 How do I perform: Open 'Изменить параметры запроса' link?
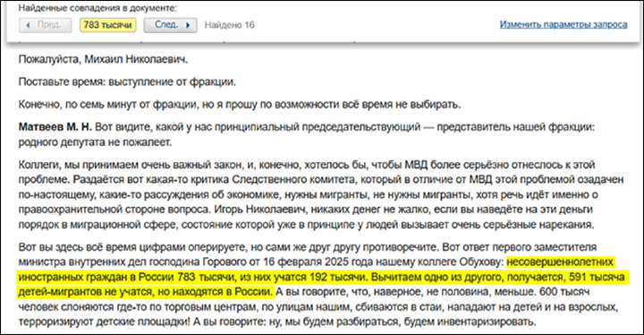[x=563, y=25]
